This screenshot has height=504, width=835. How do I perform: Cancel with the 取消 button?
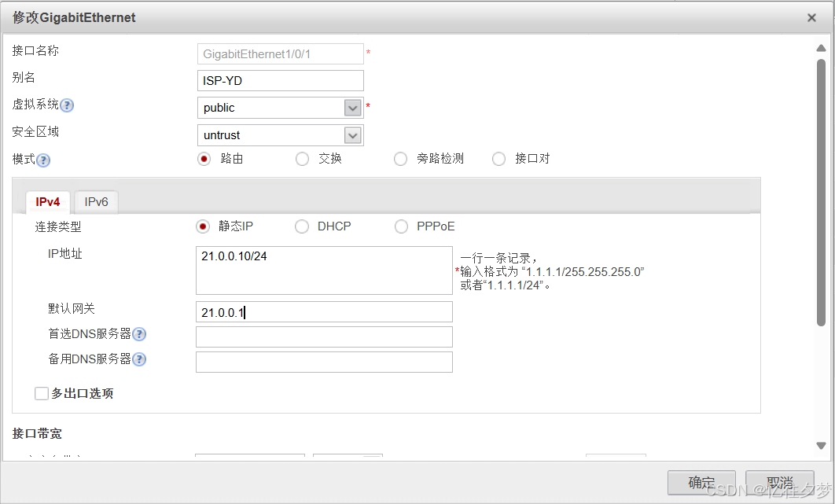780,483
